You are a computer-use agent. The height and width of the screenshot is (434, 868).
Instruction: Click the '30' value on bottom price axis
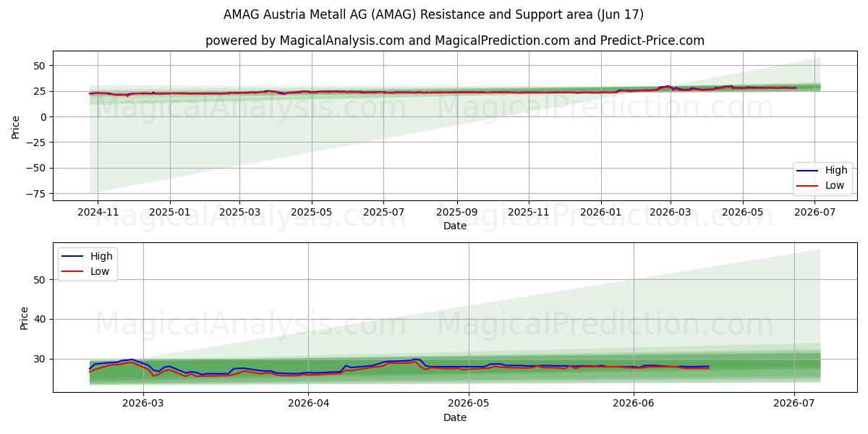(x=41, y=359)
